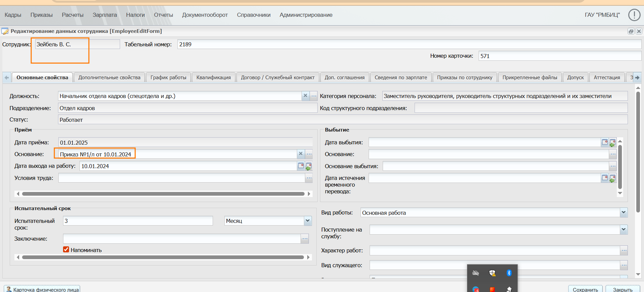Expand the Вид работы dropdown
This screenshot has height=292, width=644.
point(624,212)
